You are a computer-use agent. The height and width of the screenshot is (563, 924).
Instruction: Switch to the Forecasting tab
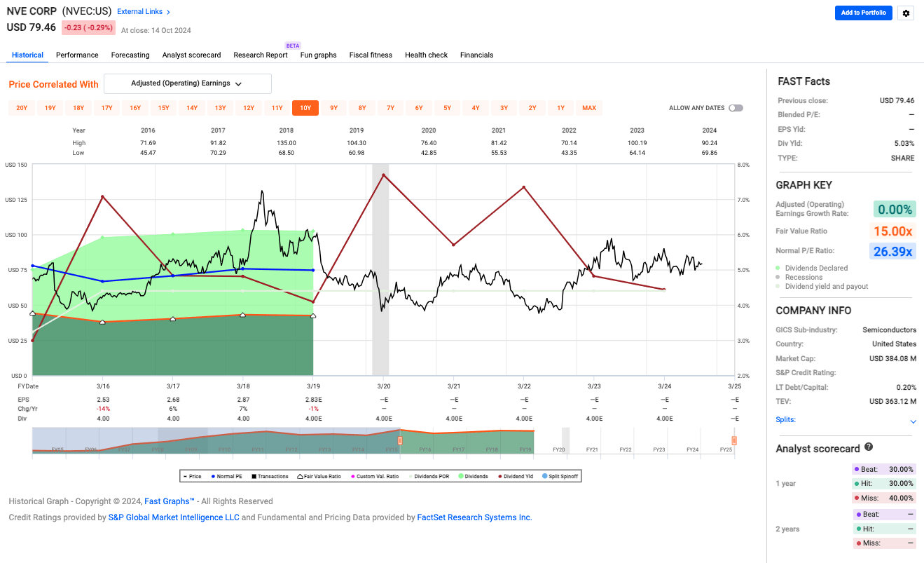coord(130,55)
